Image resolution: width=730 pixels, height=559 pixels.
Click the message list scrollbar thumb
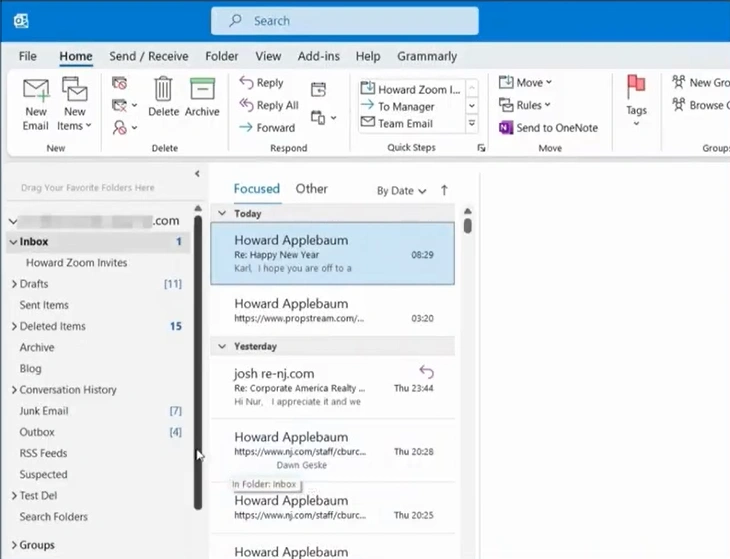[468, 226]
